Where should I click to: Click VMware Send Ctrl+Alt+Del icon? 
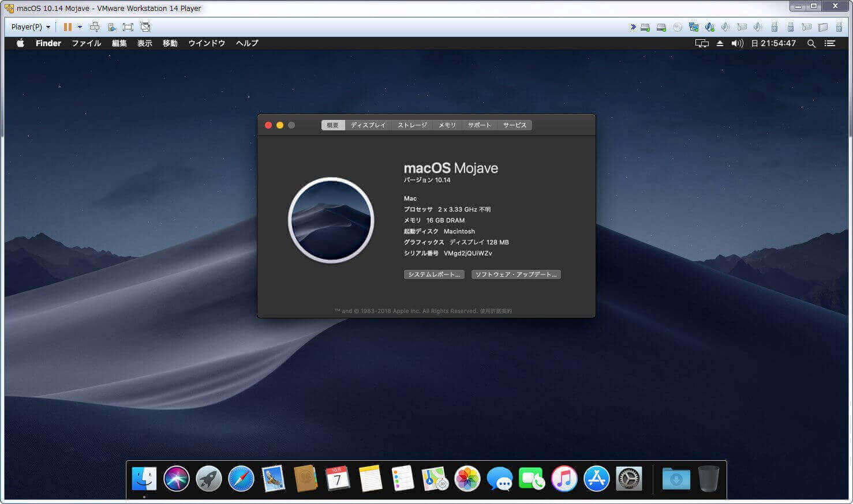tap(95, 27)
